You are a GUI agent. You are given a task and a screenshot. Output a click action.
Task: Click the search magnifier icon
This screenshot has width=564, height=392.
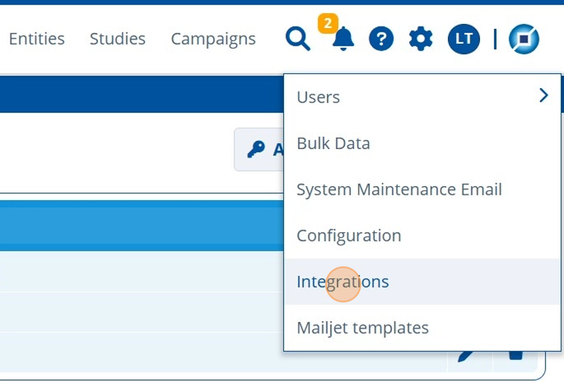coord(298,39)
